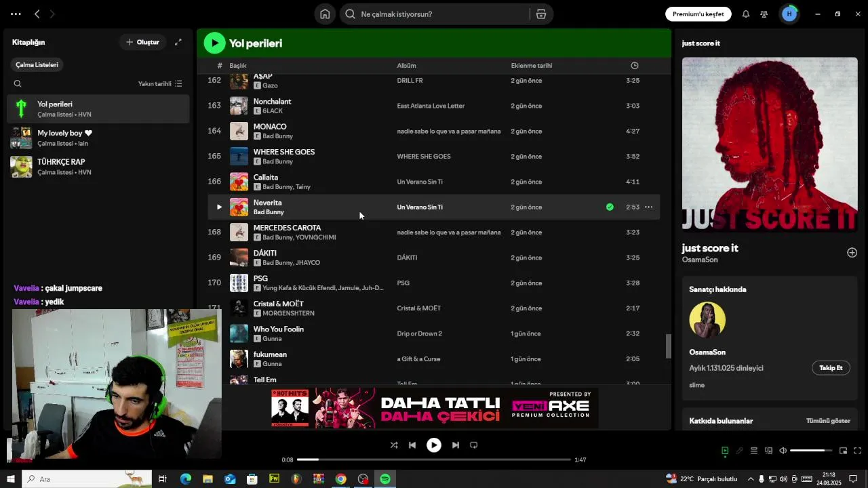
Task: Search within your library
Action: click(18, 84)
